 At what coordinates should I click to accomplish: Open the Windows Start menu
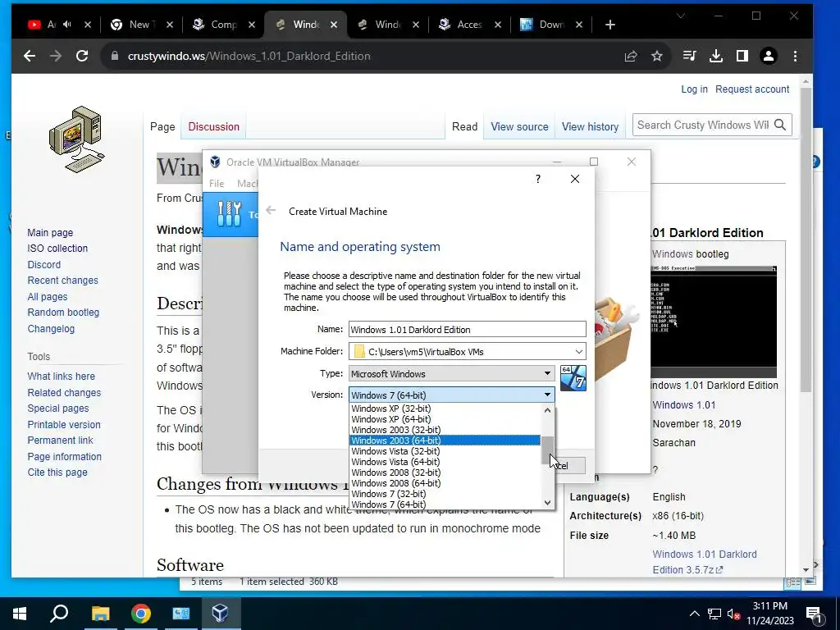(20, 614)
